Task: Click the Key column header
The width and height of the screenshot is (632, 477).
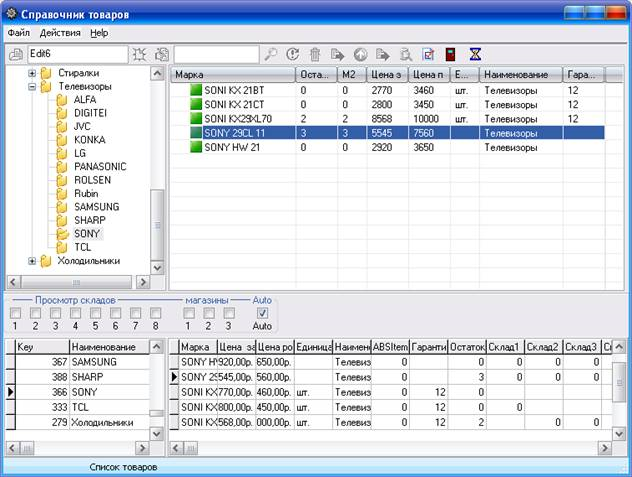Action: (42, 347)
